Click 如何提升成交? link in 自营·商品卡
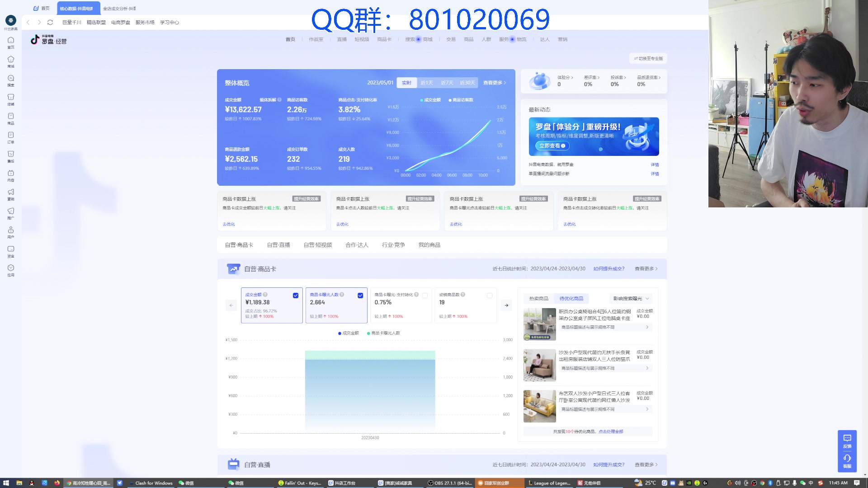868x488 pixels. pos(609,269)
